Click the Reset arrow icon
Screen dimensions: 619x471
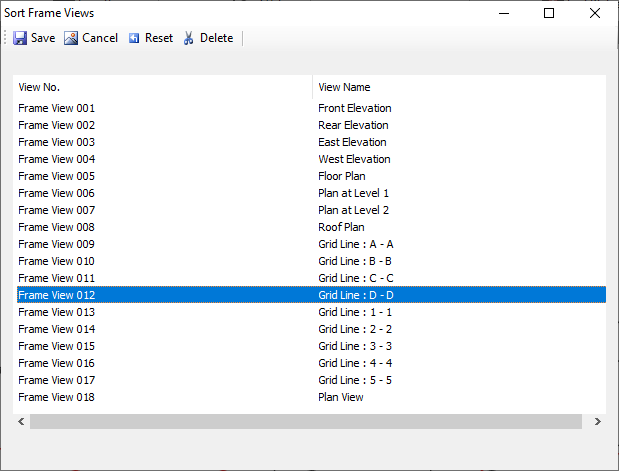point(134,38)
